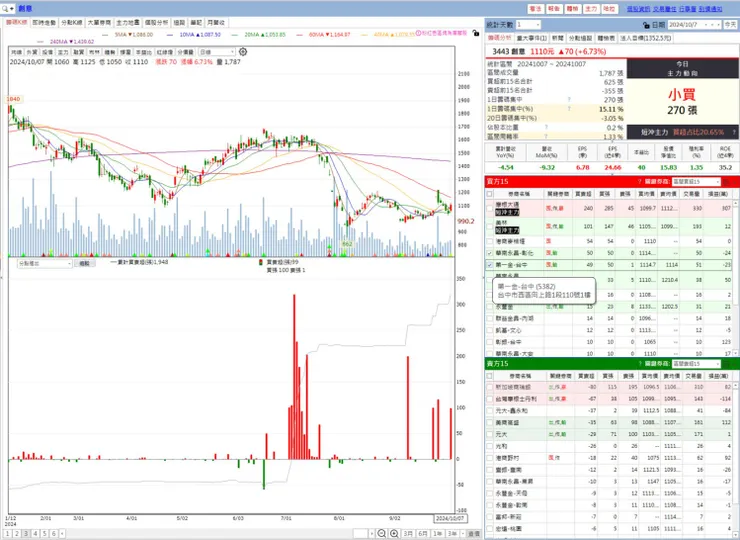Open the 日線 period dropdown

click(217, 52)
